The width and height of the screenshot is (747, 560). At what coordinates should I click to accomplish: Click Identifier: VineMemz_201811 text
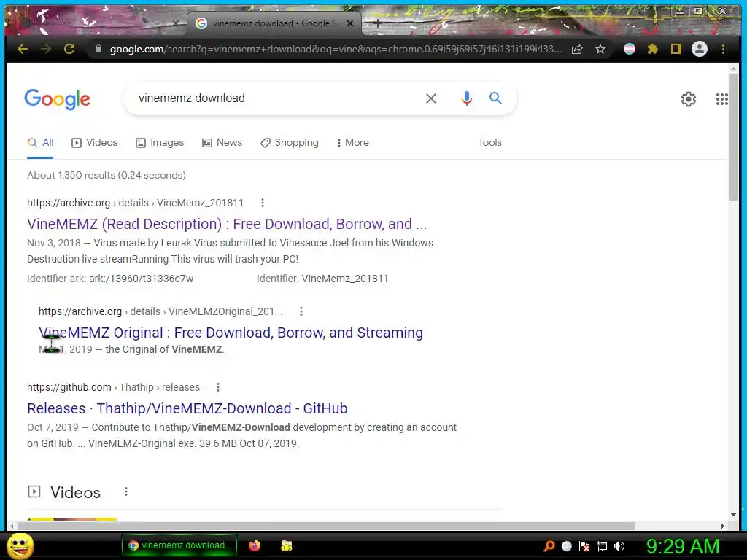322,279
